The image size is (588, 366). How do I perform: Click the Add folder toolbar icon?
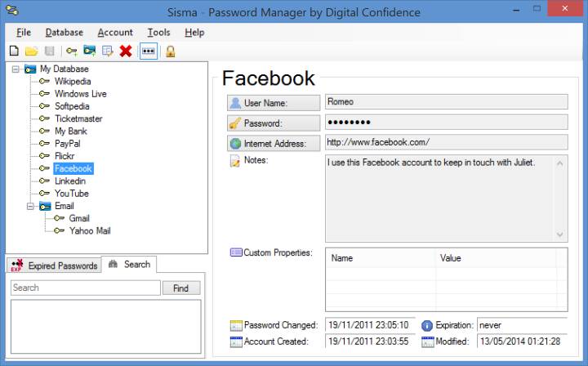tap(90, 51)
